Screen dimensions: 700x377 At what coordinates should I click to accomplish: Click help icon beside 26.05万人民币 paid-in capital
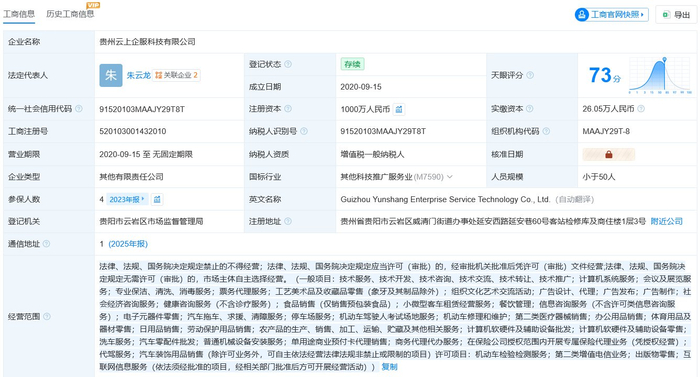[641, 109]
